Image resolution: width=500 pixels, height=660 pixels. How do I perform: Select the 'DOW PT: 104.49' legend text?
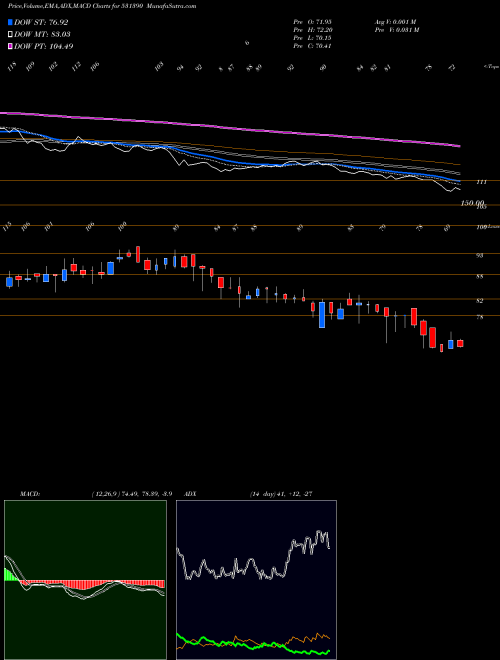pos(43,46)
